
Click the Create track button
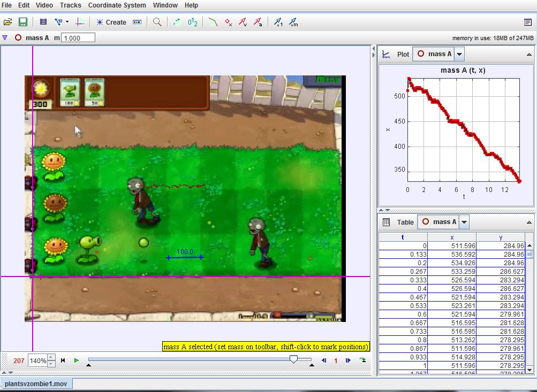click(111, 22)
